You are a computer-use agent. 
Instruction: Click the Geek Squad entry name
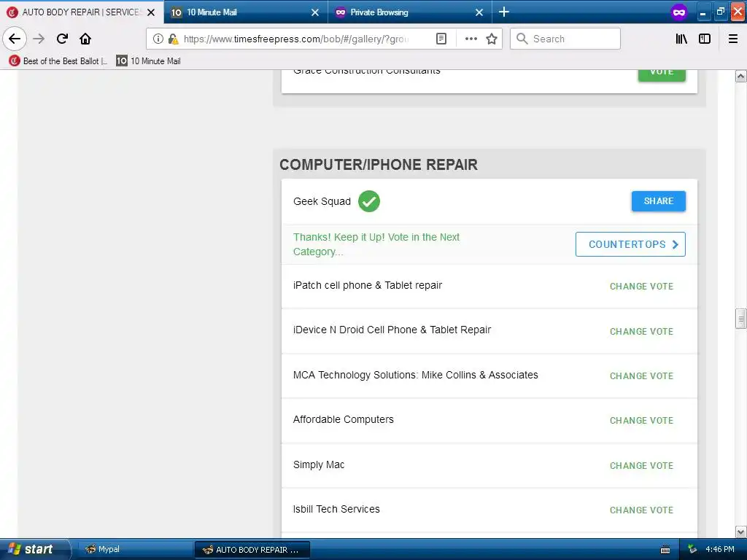[x=322, y=201]
